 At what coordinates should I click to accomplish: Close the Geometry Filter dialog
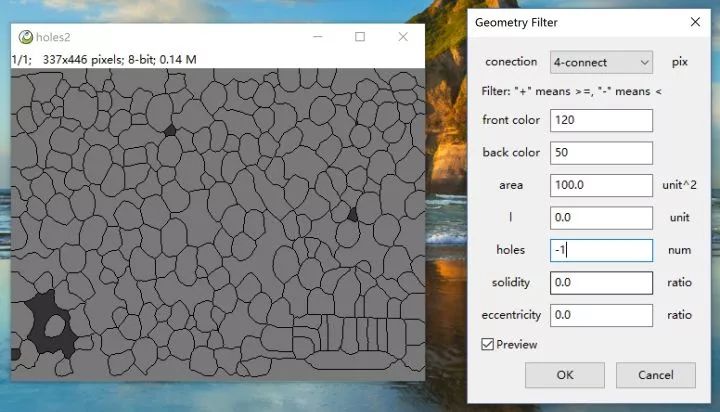(x=695, y=22)
